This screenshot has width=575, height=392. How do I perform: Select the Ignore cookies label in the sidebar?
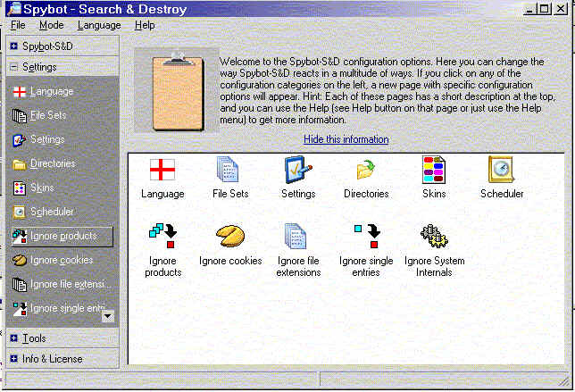tap(62, 260)
